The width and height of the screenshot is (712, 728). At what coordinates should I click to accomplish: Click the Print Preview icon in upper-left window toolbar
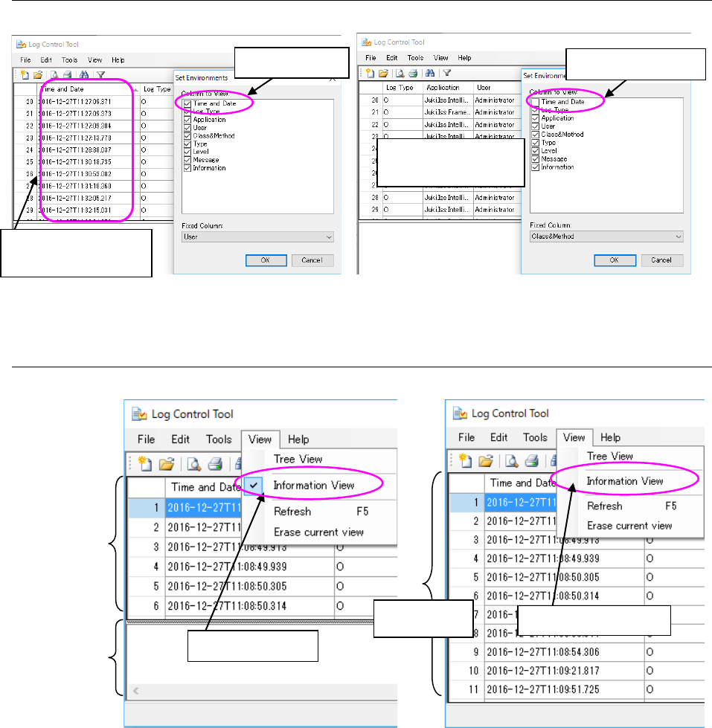[54, 74]
